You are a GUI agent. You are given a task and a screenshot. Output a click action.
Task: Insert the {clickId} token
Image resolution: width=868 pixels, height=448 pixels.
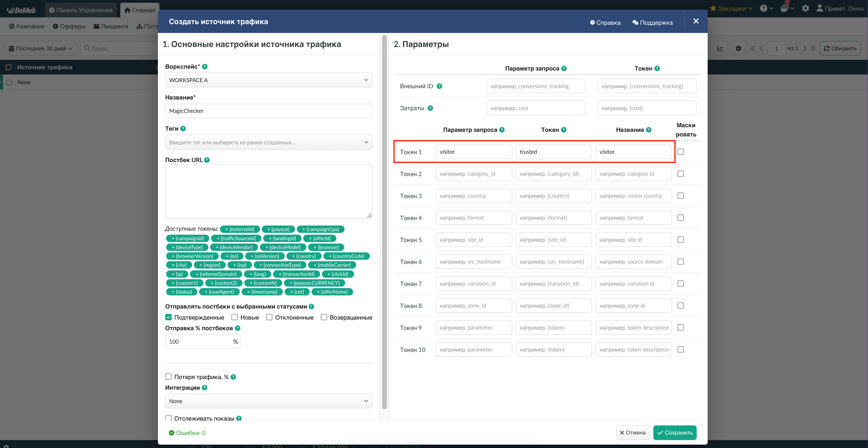click(x=337, y=274)
